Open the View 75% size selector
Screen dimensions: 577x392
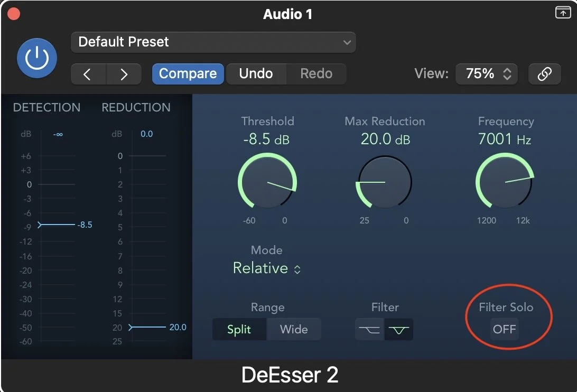[487, 74]
